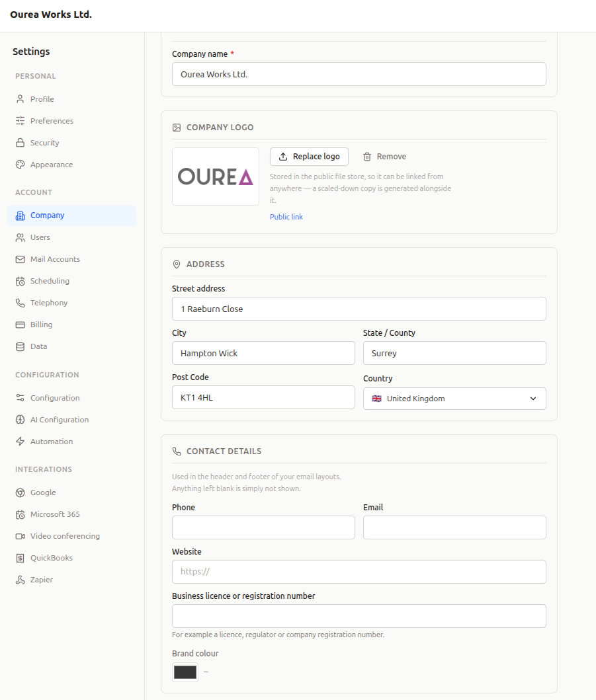Click the Billing card icon
596x700 pixels.
coord(20,325)
